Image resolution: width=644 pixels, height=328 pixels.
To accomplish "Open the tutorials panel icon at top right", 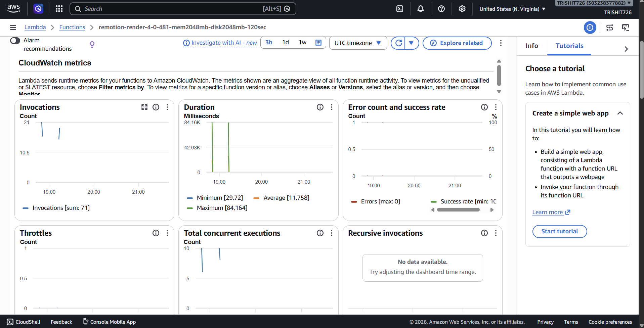I will click(x=626, y=28).
